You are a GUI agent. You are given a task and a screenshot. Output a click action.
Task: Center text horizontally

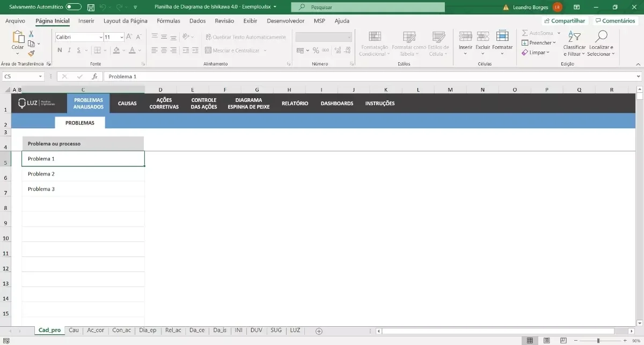point(164,50)
